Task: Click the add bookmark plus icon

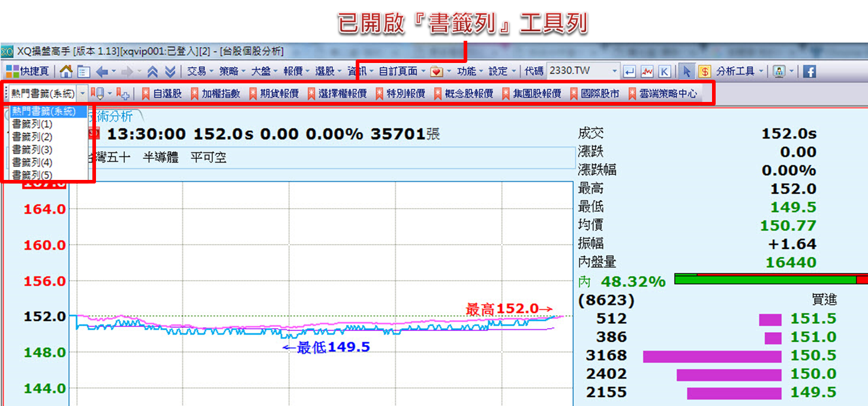Action: click(122, 94)
